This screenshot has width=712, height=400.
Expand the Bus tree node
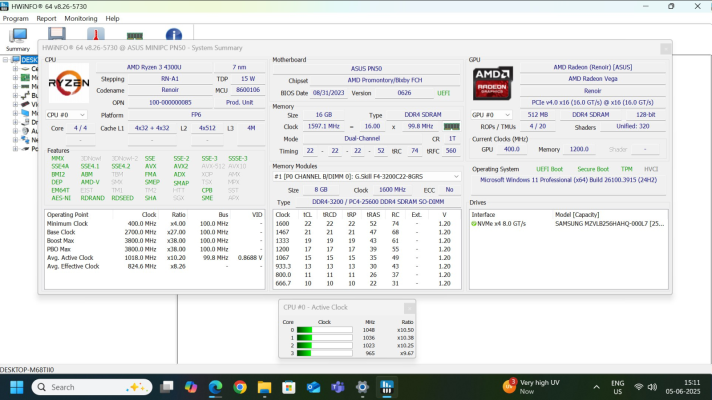pyautogui.click(x=15, y=95)
